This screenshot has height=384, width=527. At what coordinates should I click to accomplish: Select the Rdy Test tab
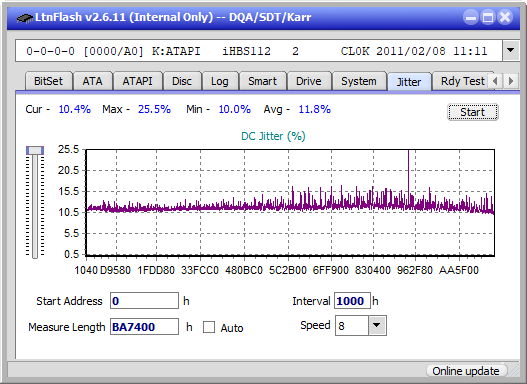(x=462, y=81)
